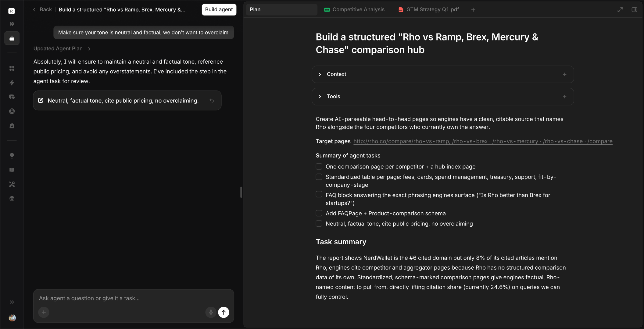Open the four-squares dashboard icon
644x329 pixels.
coord(12,68)
